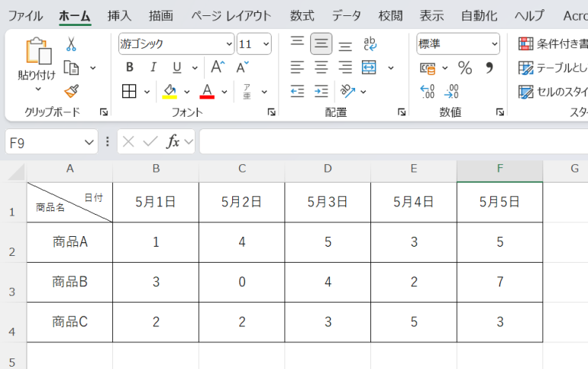
Task: Select cell containing 商品B
Action: click(x=69, y=282)
